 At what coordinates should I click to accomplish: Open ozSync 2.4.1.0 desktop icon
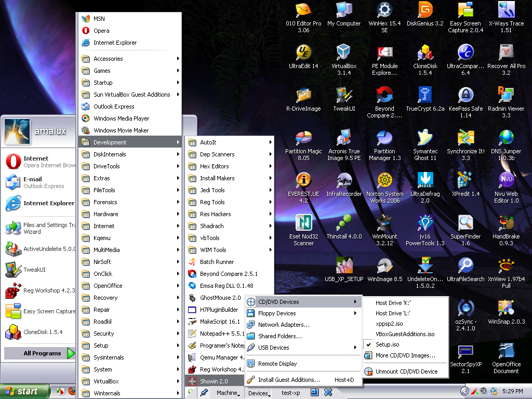[465, 316]
